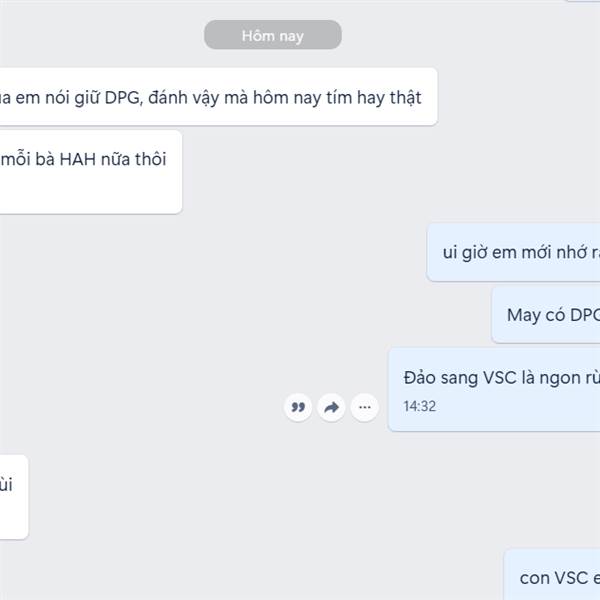The height and width of the screenshot is (600, 600).
Task: Click blank space under the HAH message text in its bubble
Action: pyautogui.click(x=91, y=192)
